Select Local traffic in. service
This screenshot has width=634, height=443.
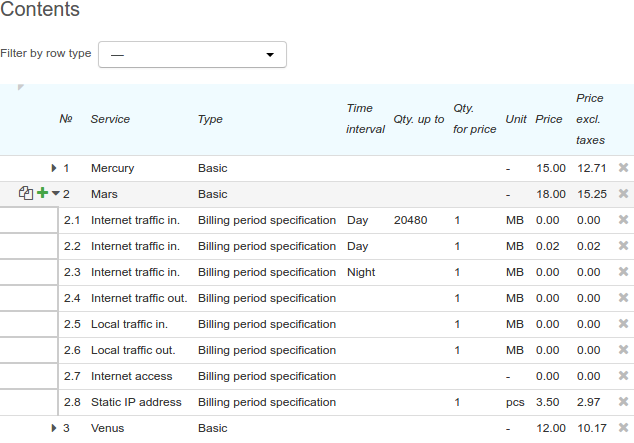(x=129, y=324)
